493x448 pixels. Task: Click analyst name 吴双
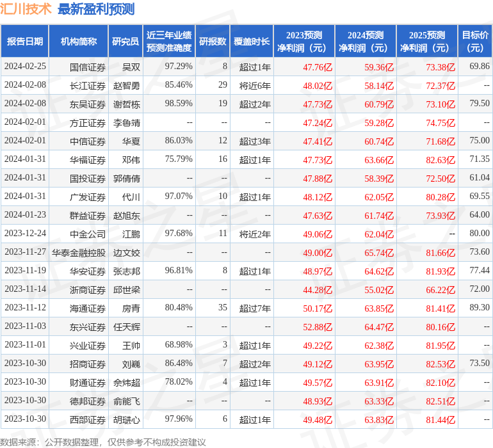131,67
